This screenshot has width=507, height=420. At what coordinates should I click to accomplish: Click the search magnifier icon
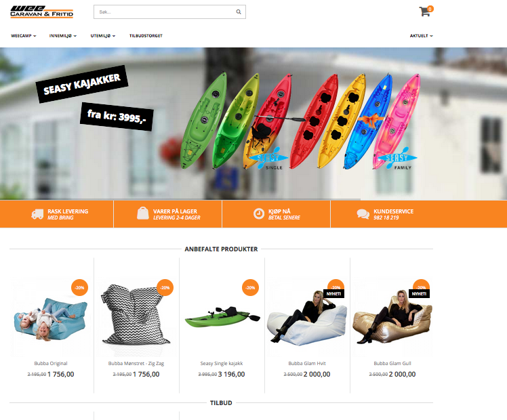pyautogui.click(x=239, y=12)
